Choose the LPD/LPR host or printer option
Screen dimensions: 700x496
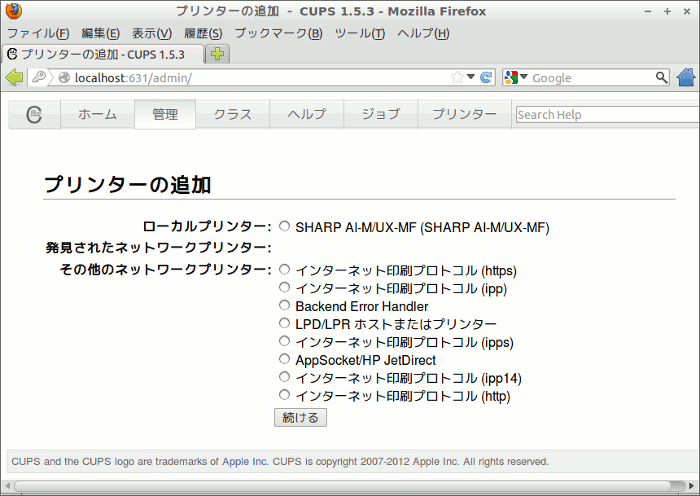point(285,324)
